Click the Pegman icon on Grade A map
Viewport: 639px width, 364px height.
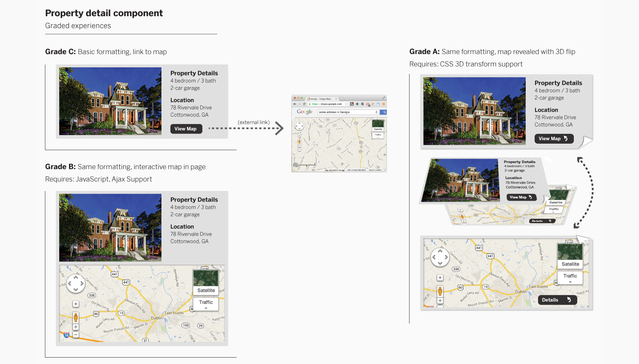click(x=440, y=291)
